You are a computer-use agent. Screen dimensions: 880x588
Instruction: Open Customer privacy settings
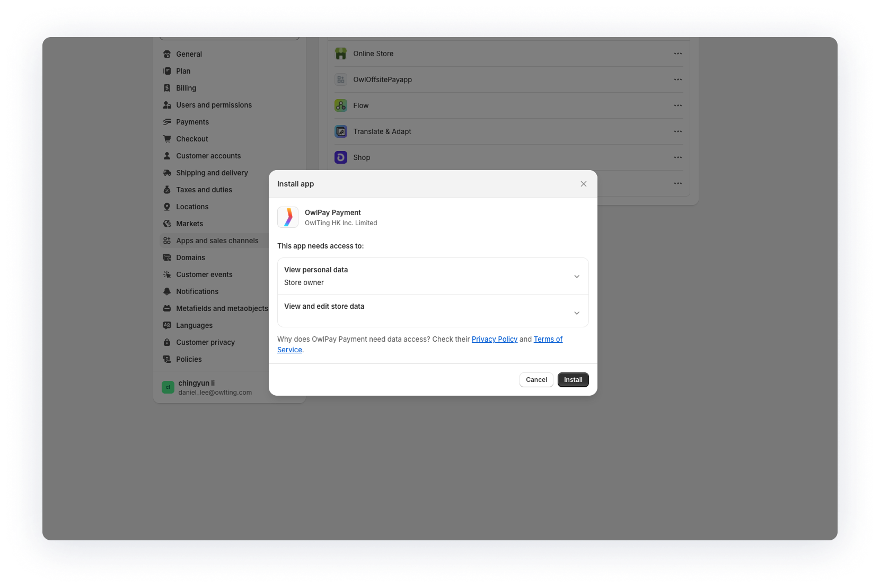[x=205, y=342]
